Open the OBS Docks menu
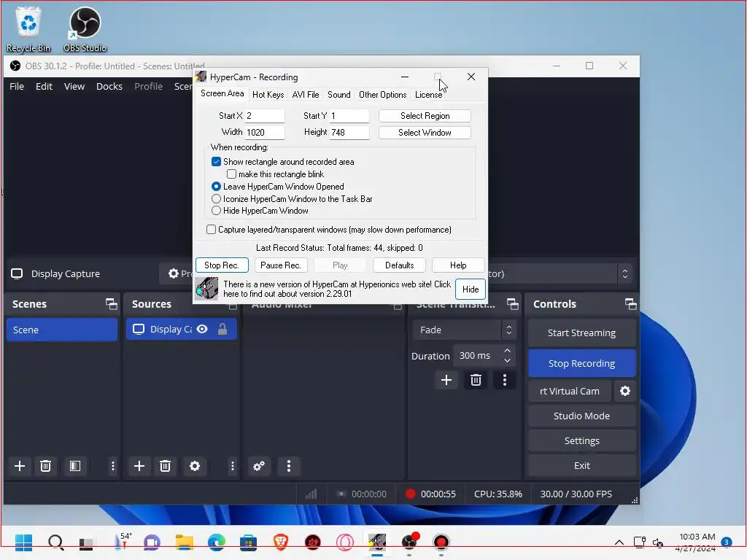Viewport: 747px width, 560px height. pyautogui.click(x=109, y=86)
